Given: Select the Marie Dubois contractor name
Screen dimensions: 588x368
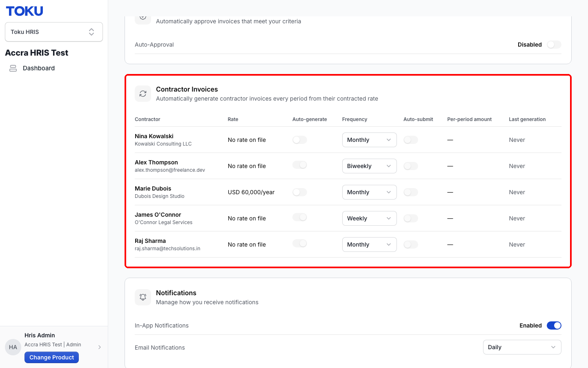Looking at the screenshot, I should [x=153, y=188].
